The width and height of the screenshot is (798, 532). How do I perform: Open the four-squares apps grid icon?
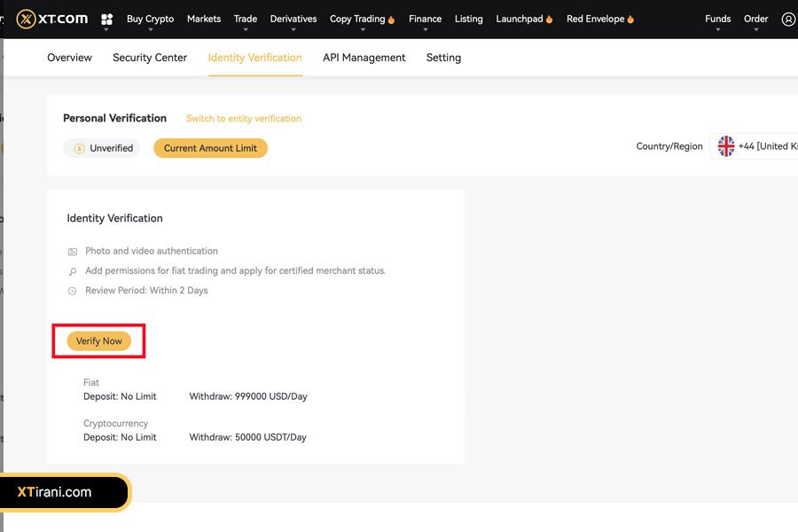tap(107, 20)
